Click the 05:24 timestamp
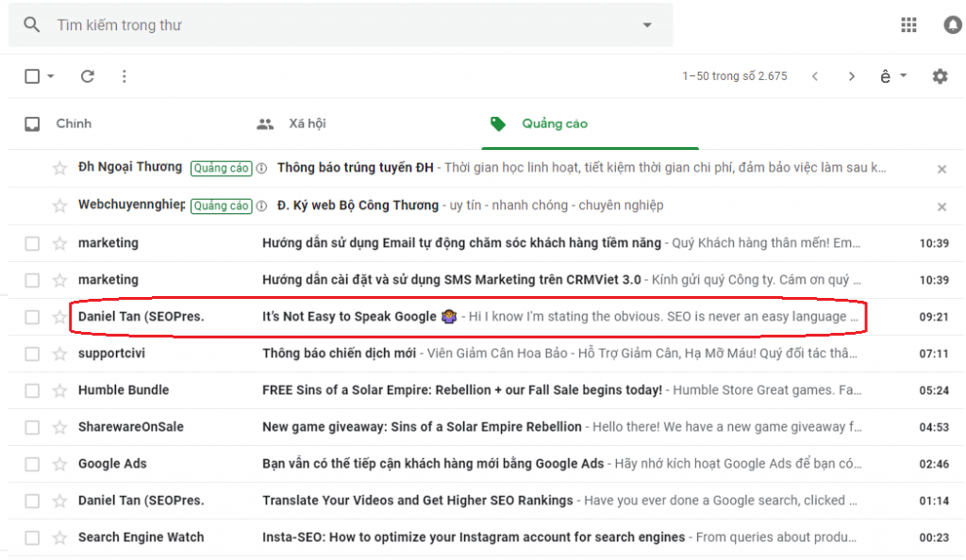This screenshot has width=966, height=560. point(934,390)
